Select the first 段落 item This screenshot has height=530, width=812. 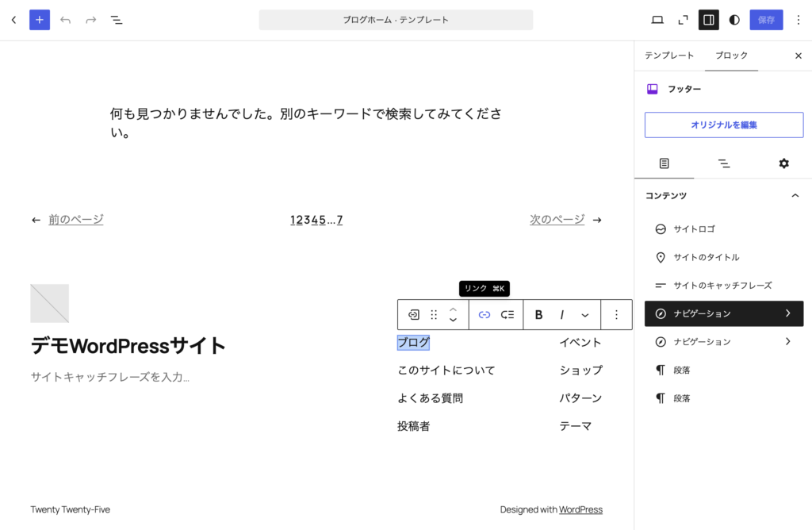coord(724,370)
